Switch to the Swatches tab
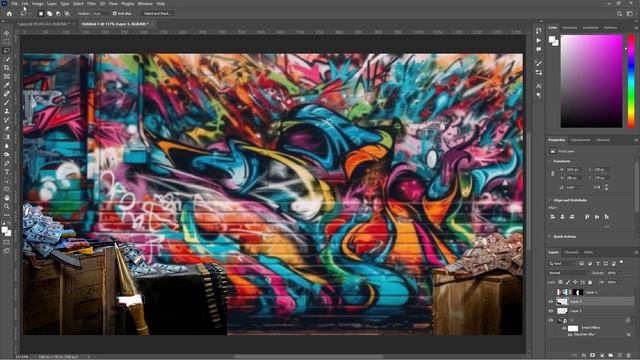The width and height of the screenshot is (640, 360). 570,28
